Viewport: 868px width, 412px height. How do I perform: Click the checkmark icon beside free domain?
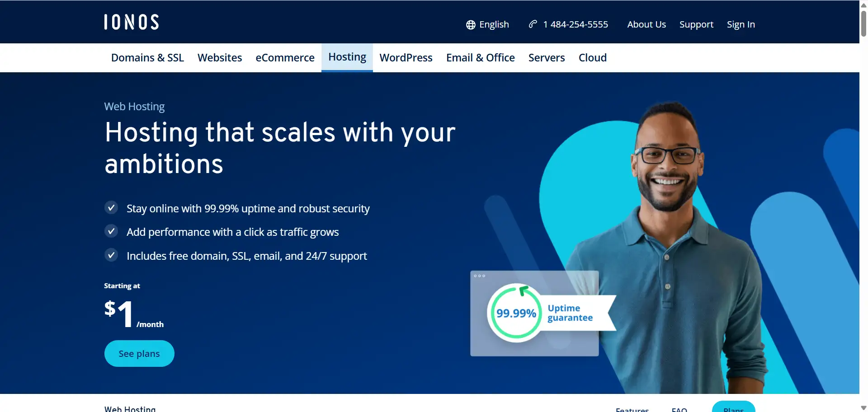(x=111, y=255)
